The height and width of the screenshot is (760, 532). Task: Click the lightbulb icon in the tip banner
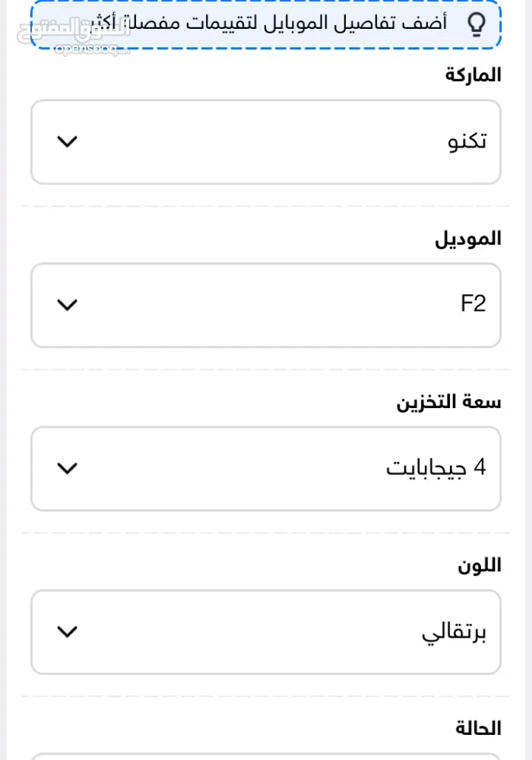coord(477,24)
